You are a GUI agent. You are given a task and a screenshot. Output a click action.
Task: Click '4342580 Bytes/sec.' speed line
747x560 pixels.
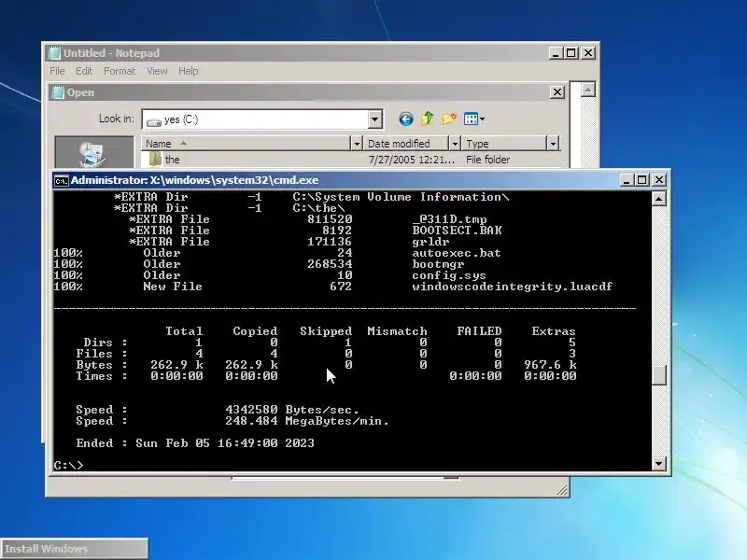[x=292, y=410]
